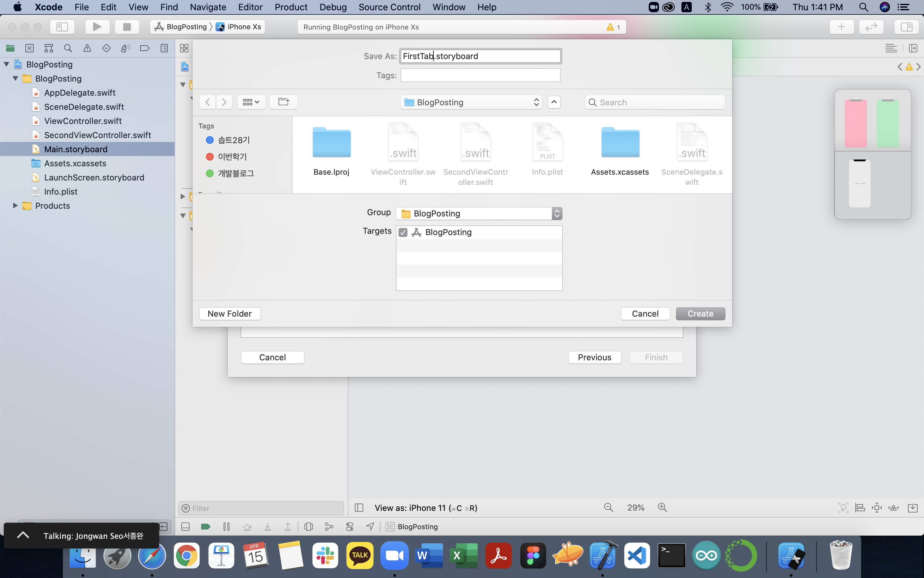Click Cancel in the template sheet
This screenshot has height=578, width=924.
tap(272, 357)
